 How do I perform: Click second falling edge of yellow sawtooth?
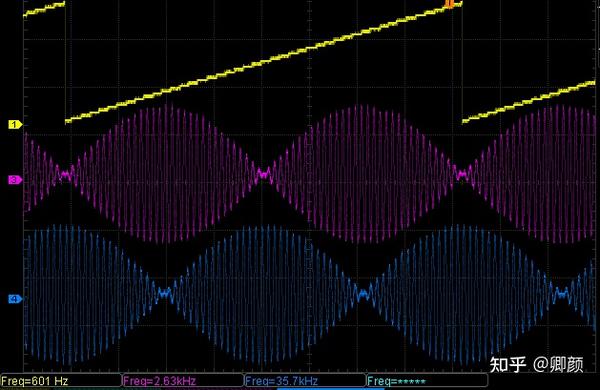462,62
